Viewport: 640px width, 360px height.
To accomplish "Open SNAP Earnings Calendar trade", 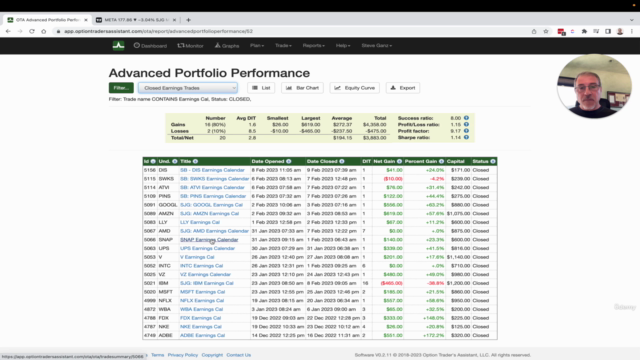I will point(209,240).
